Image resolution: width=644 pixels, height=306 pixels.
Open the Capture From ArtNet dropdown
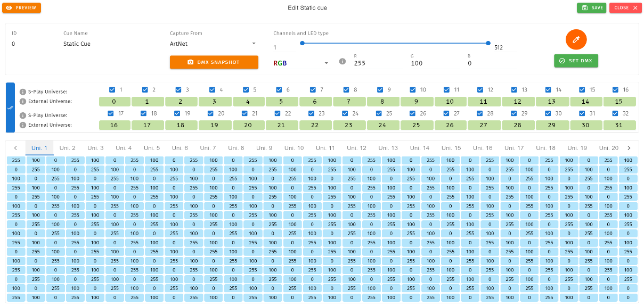click(214, 44)
